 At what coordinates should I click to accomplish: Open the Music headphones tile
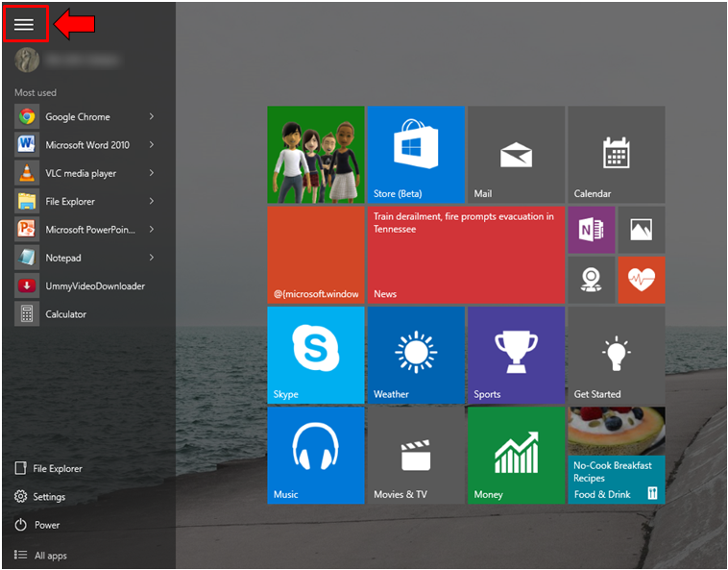316,456
